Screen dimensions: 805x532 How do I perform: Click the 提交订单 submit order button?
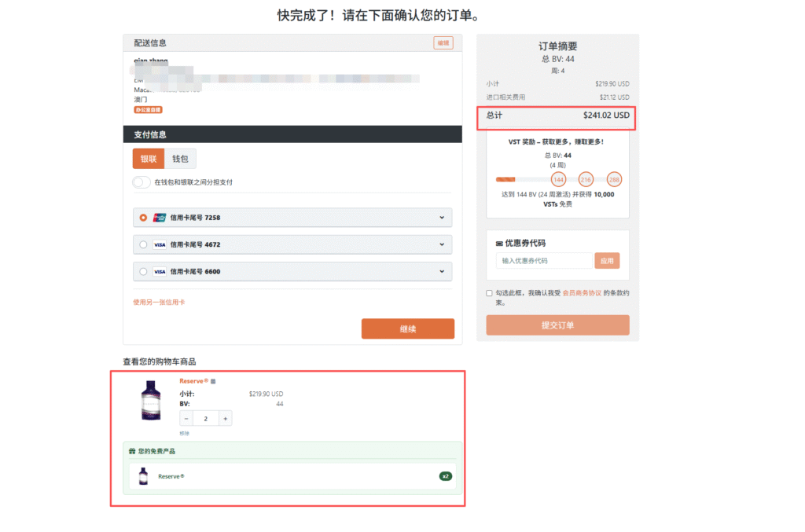[557, 325]
